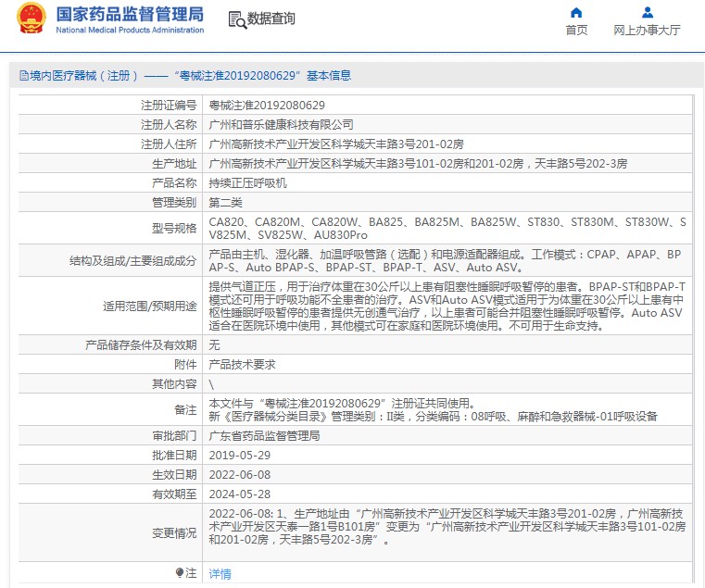This screenshot has height=588, width=705.
Task: Select remark text starting 本文件与
Action: coord(433,409)
